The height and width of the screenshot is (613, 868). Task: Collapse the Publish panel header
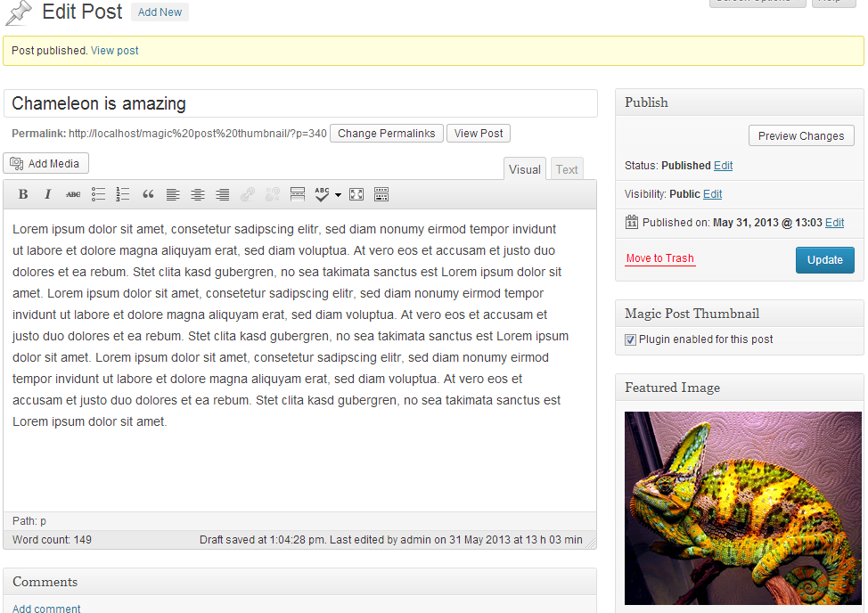739,102
